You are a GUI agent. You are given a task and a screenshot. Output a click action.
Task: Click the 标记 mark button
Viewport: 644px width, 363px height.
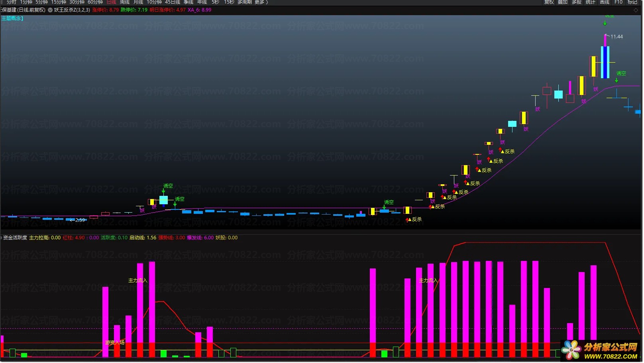tap(632, 2)
